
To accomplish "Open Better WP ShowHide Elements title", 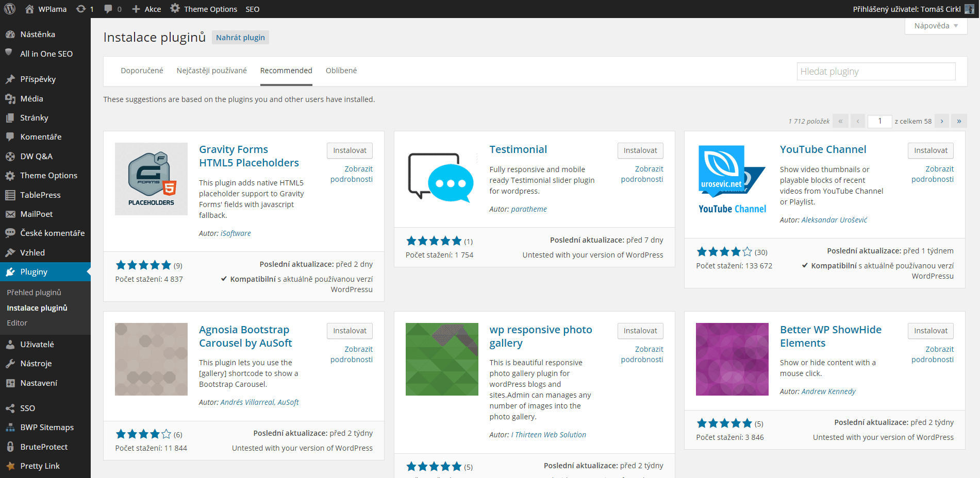I will [830, 336].
